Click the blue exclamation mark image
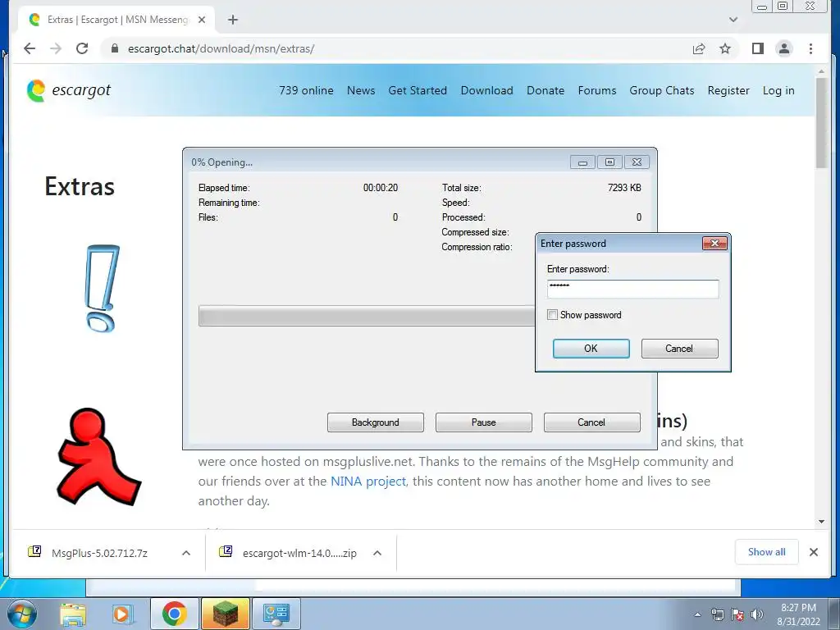Image resolution: width=840 pixels, height=630 pixels. click(102, 288)
